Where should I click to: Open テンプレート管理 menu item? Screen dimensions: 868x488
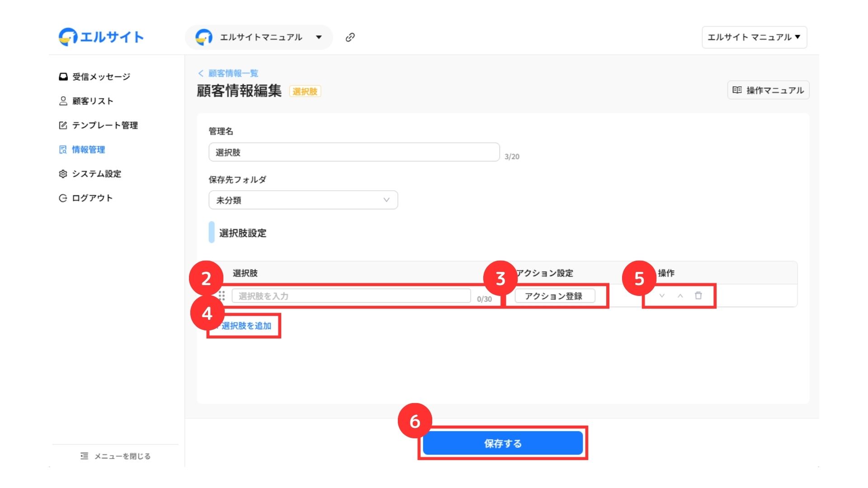tap(104, 125)
